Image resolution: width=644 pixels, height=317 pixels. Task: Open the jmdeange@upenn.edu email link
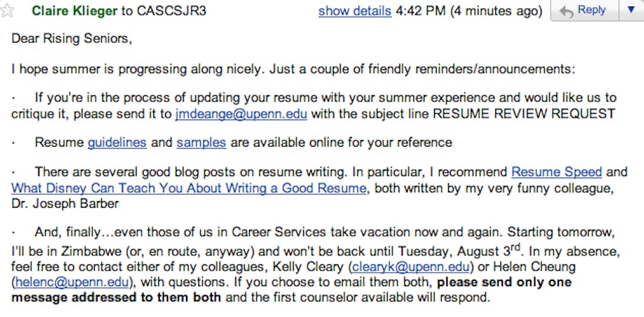pos(241,114)
